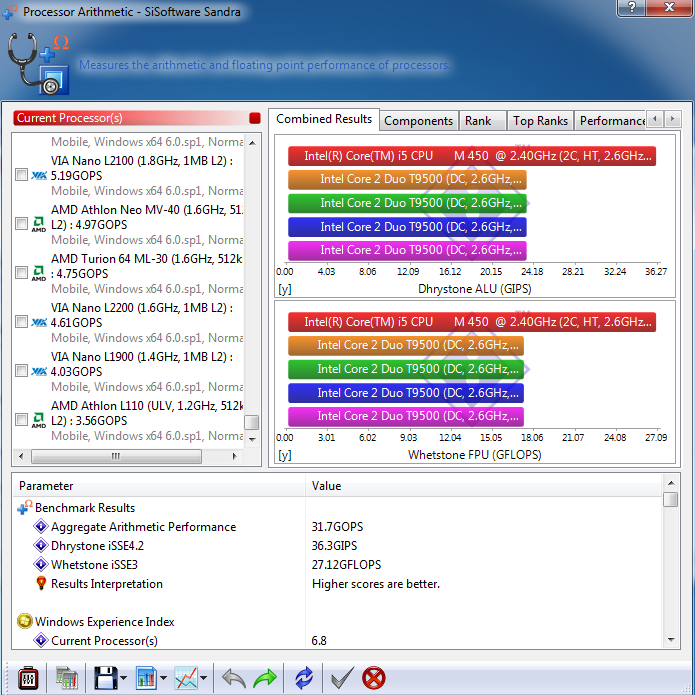Click the Parameter column header
This screenshot has width=695, height=695.
160,486
